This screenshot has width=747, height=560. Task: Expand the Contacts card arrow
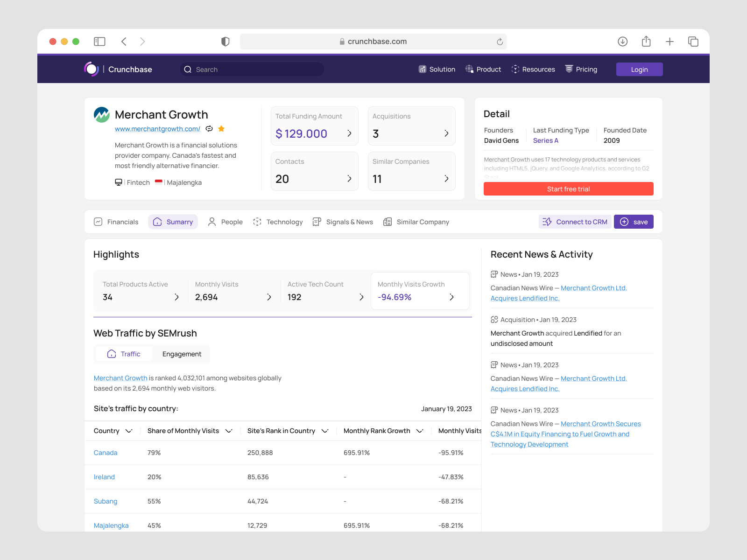point(349,179)
